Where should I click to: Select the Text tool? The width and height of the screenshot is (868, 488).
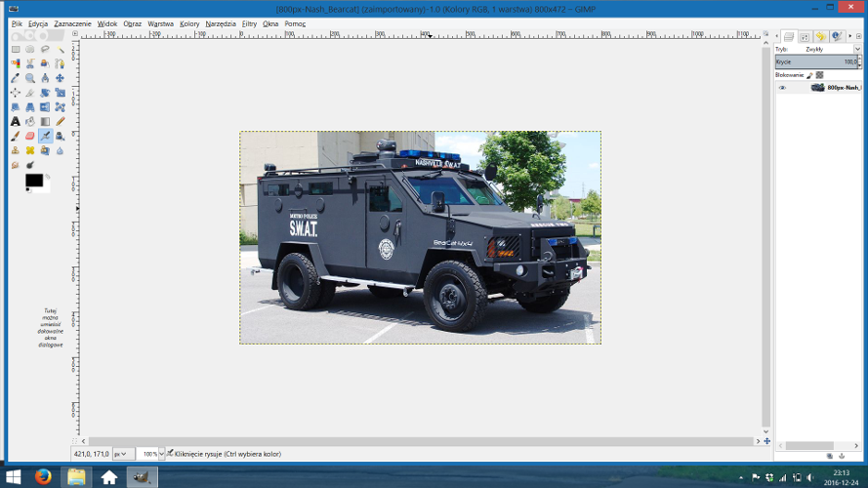pyautogui.click(x=16, y=121)
